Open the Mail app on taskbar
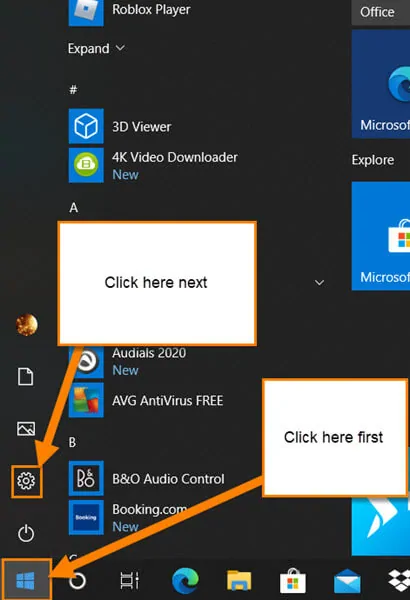Screen dimensions: 410x600 (347, 580)
